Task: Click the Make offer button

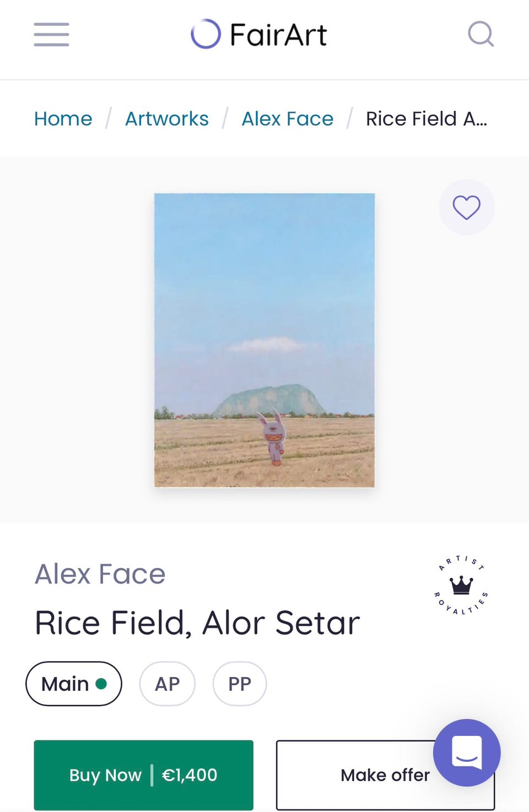Action: click(364, 775)
